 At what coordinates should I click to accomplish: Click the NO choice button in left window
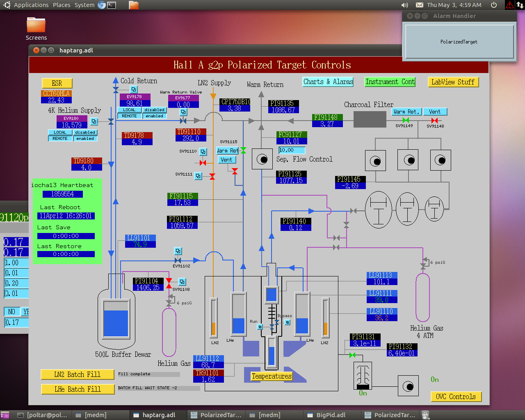pyautogui.click(x=11, y=312)
